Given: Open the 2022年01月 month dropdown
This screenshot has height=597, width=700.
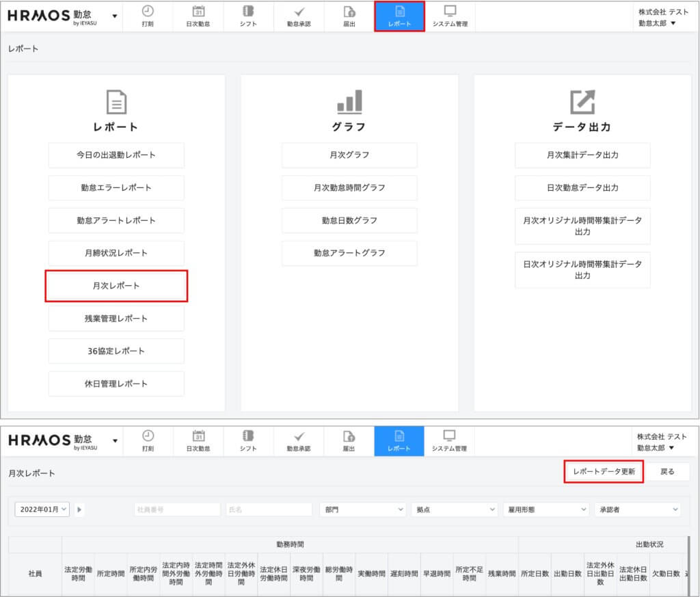Looking at the screenshot, I should pyautogui.click(x=42, y=509).
